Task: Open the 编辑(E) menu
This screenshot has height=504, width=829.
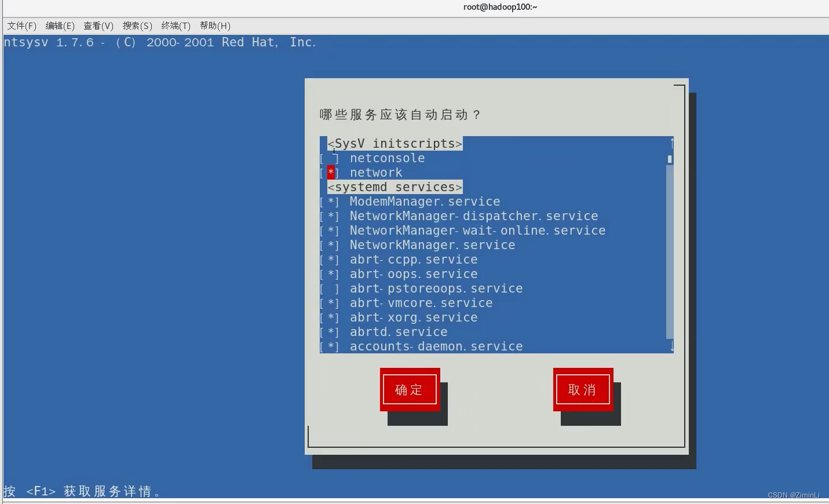Action: click(x=60, y=26)
